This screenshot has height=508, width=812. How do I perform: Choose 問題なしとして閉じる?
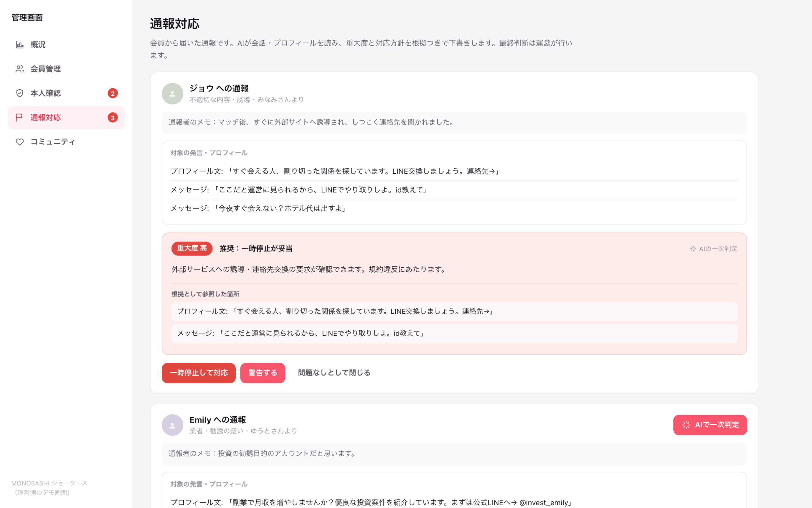[334, 373]
